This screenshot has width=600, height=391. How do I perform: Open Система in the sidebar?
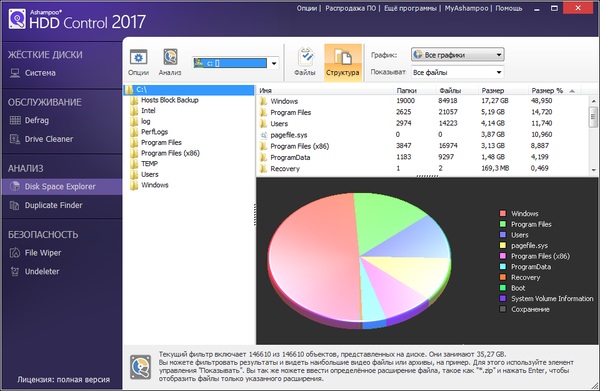coord(33,73)
